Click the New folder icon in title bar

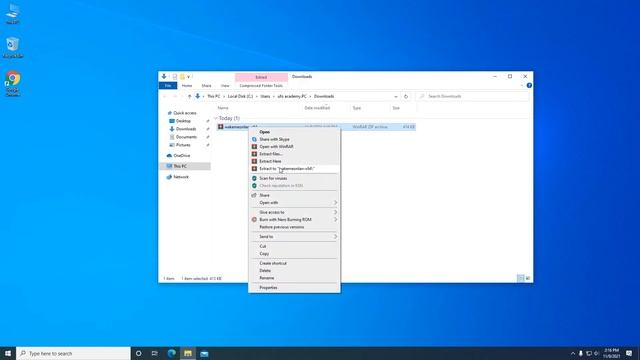[182, 76]
